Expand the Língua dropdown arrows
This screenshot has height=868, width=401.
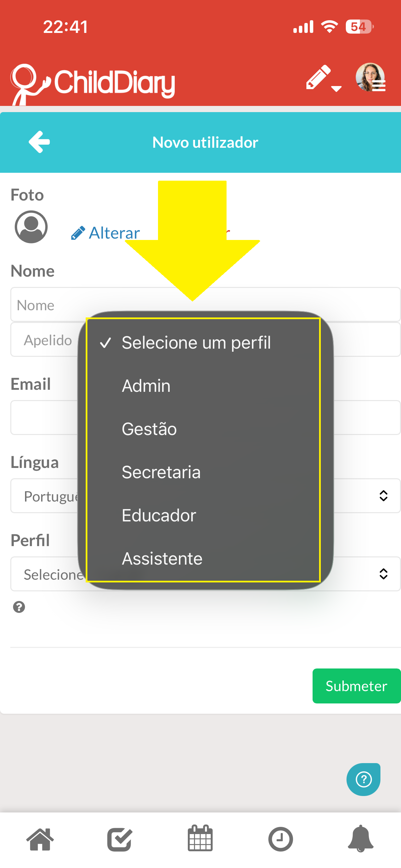click(x=384, y=496)
